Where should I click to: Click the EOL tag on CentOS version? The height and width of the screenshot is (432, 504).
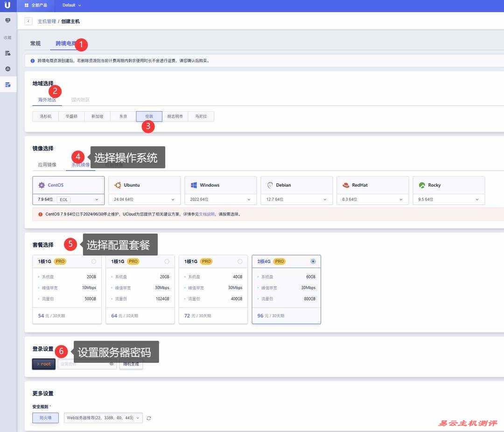(x=63, y=200)
